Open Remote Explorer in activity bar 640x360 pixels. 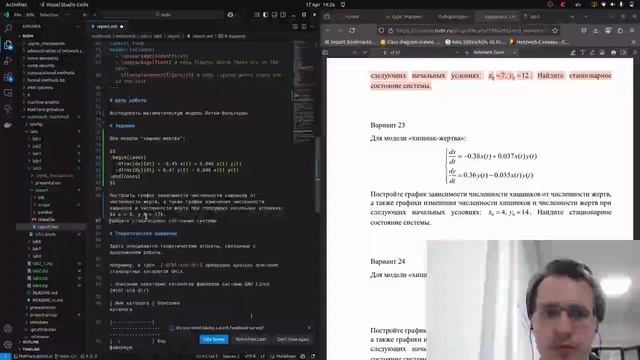8,93
